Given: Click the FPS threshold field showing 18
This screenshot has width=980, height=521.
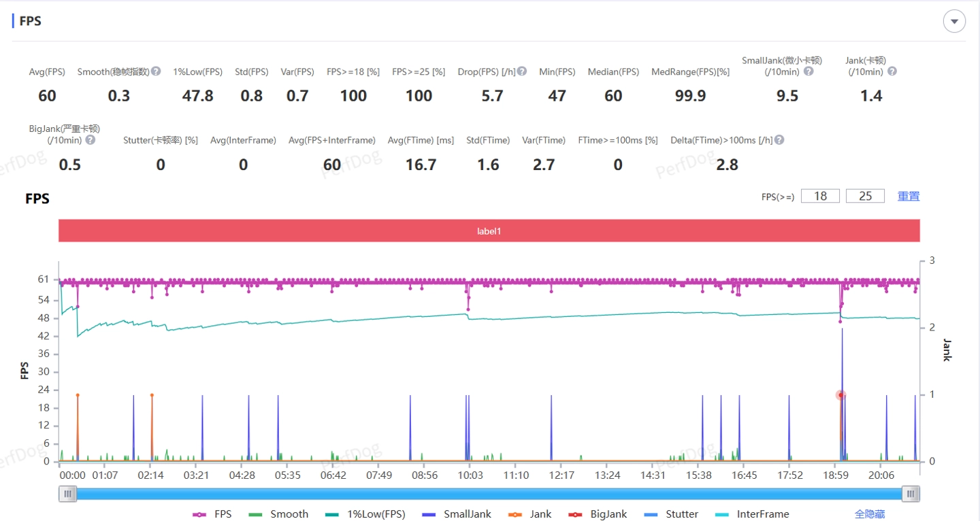Looking at the screenshot, I should point(820,196).
